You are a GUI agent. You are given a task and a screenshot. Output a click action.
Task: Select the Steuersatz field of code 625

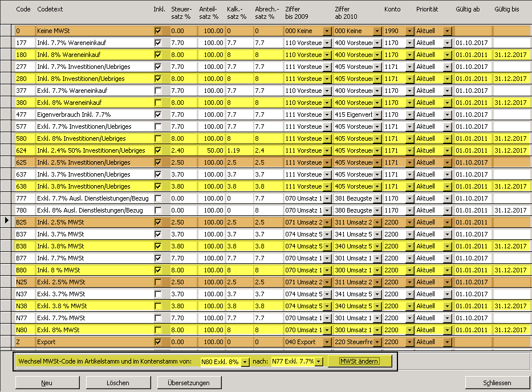point(181,162)
